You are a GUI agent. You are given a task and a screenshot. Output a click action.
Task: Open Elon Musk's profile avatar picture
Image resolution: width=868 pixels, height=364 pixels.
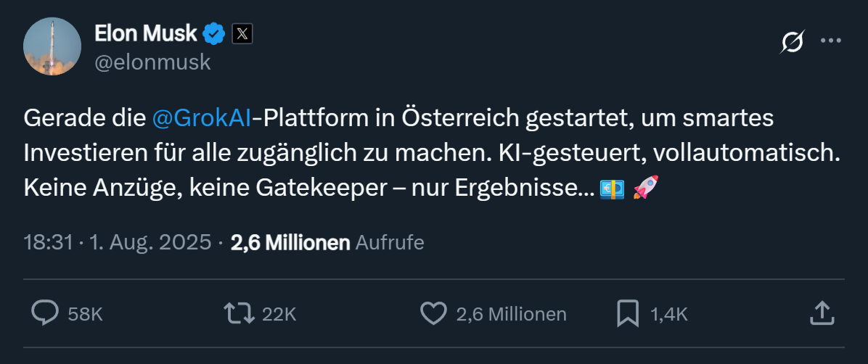coord(52,46)
